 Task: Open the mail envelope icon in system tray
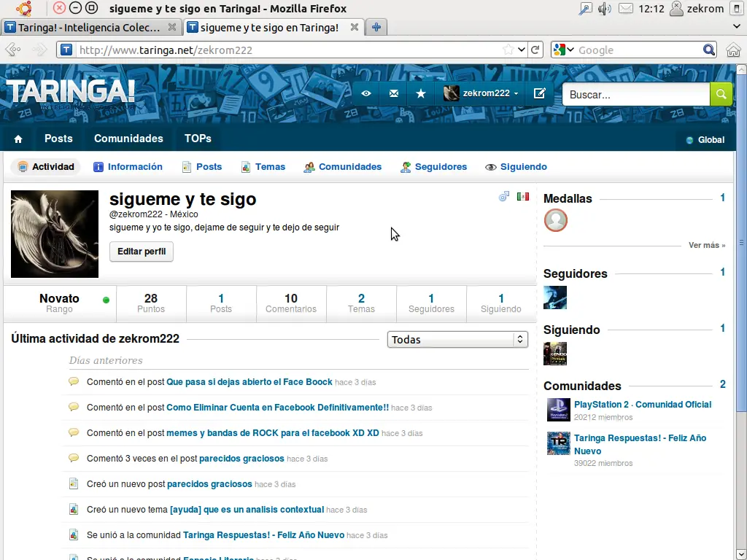click(x=625, y=9)
